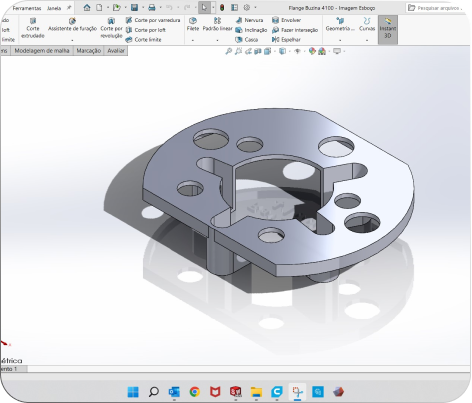Click the Envolver tool
Image resolution: width=472 pixels, height=403 pixels.
286,20
